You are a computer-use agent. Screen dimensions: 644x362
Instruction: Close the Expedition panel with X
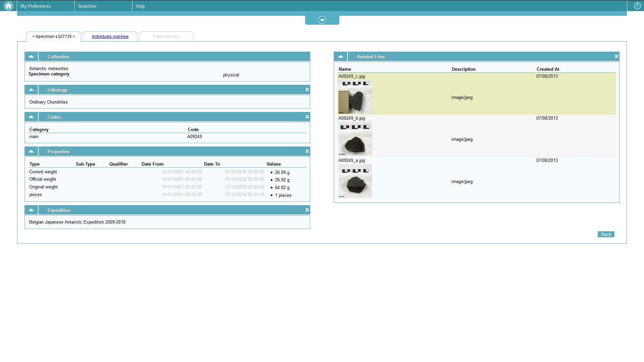coord(307,210)
